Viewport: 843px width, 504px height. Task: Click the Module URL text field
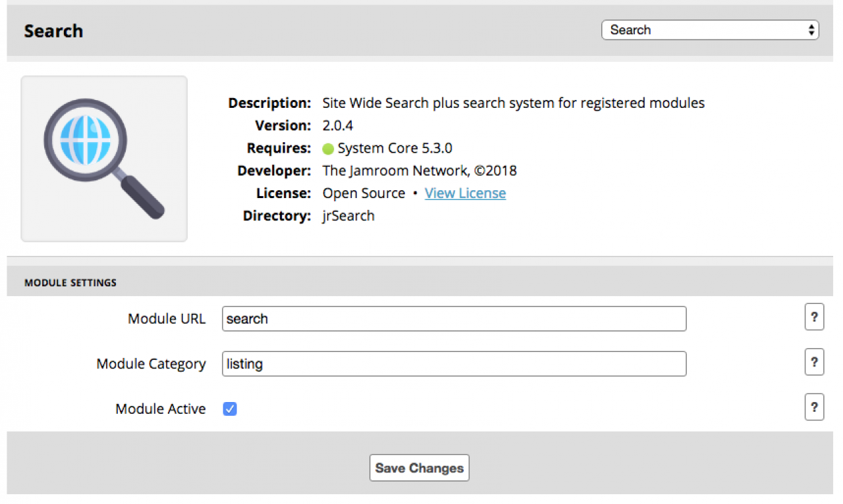point(454,319)
